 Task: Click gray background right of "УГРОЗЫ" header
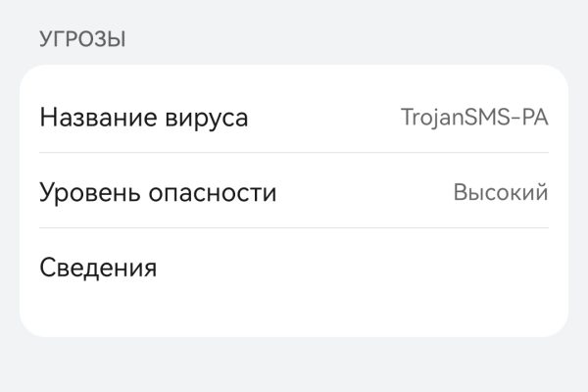click(x=343, y=40)
